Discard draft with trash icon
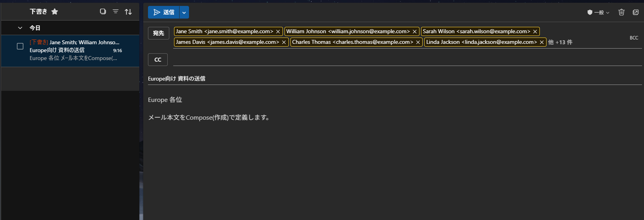Image resolution: width=644 pixels, height=220 pixels. [622, 12]
